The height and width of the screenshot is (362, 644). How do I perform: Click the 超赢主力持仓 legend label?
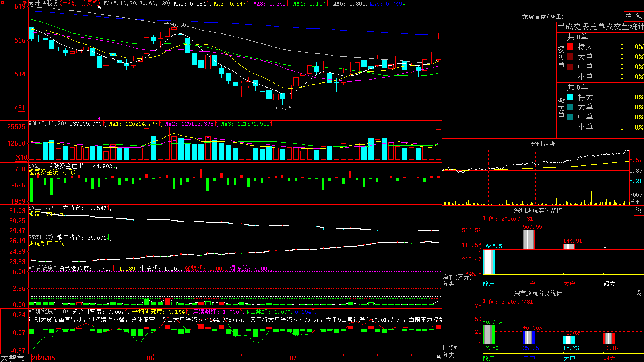[46, 214]
